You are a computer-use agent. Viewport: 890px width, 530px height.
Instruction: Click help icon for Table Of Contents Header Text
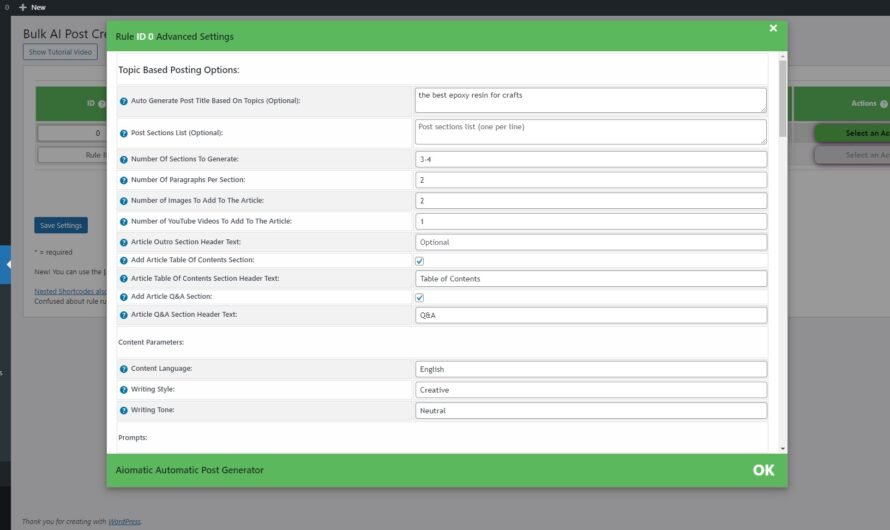(x=123, y=279)
